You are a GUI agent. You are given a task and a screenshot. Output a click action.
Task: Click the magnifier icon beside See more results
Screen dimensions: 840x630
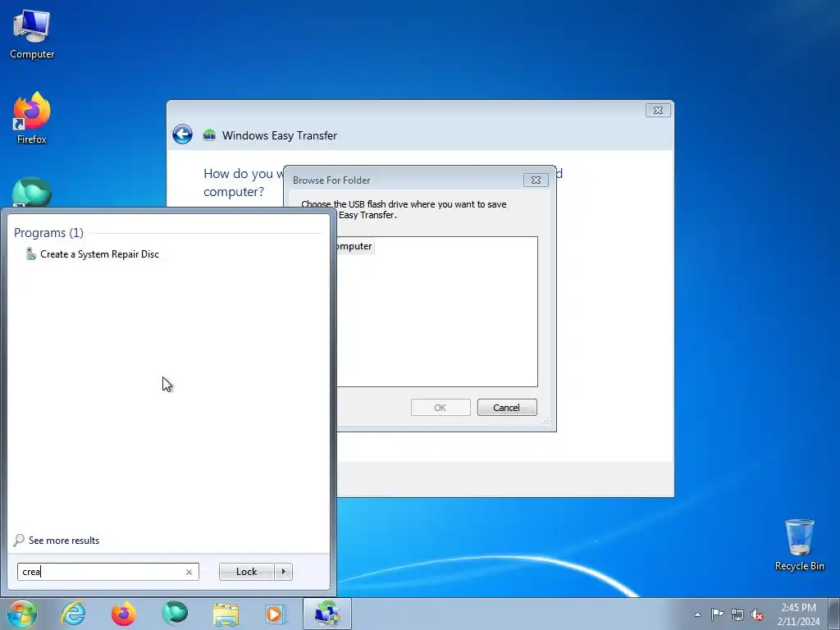point(19,540)
